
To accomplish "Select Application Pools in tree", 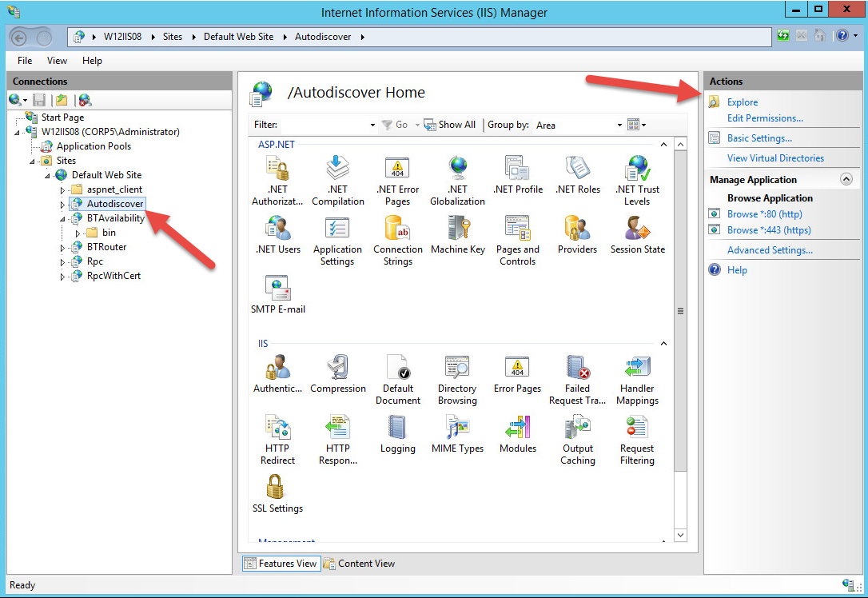I will pyautogui.click(x=94, y=146).
